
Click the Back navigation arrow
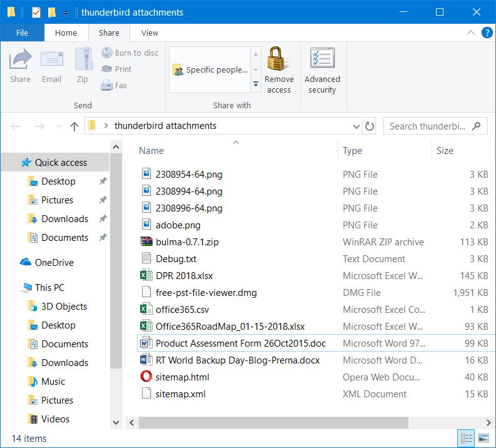[x=16, y=126]
